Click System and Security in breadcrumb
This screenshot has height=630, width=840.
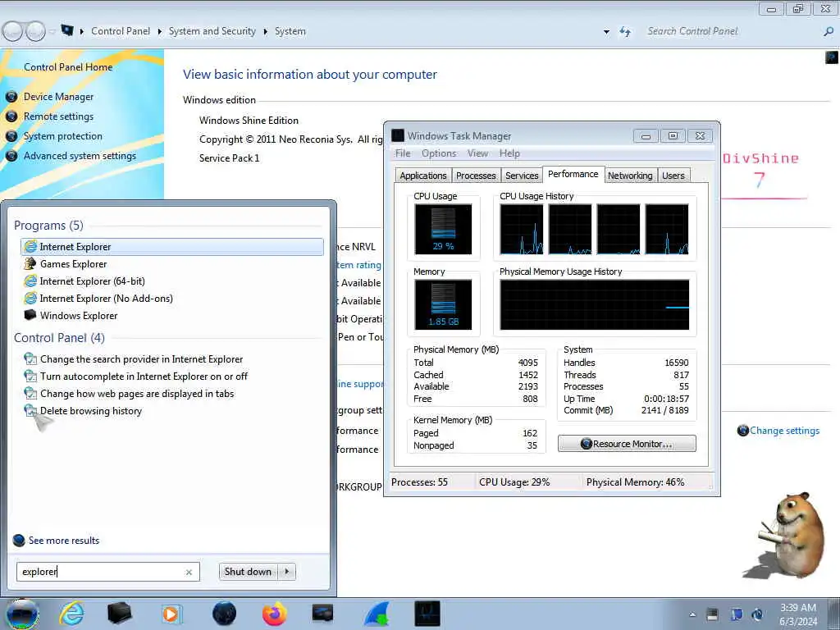(212, 31)
